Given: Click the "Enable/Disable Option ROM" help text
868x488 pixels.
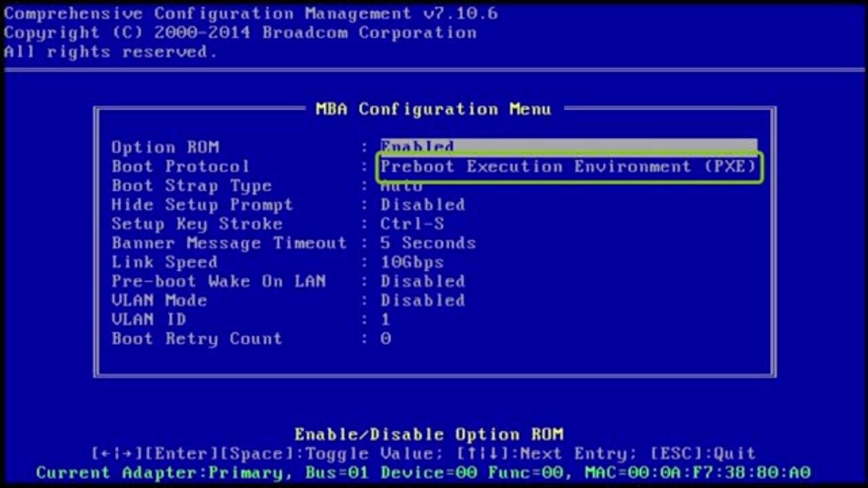Looking at the screenshot, I should [429, 434].
